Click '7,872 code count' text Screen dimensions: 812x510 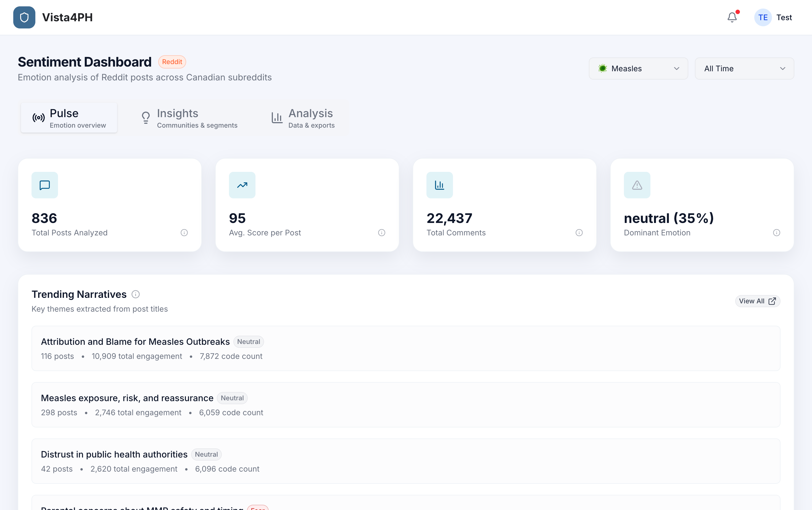(x=231, y=356)
